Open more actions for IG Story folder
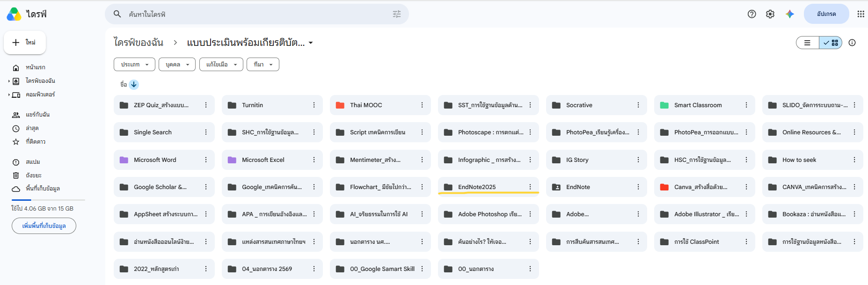Viewport: 868px width, 285px height. tap(638, 160)
